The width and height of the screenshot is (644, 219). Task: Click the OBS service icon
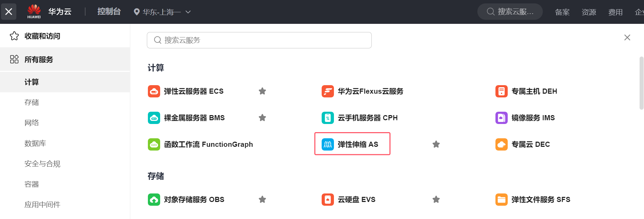tap(154, 200)
